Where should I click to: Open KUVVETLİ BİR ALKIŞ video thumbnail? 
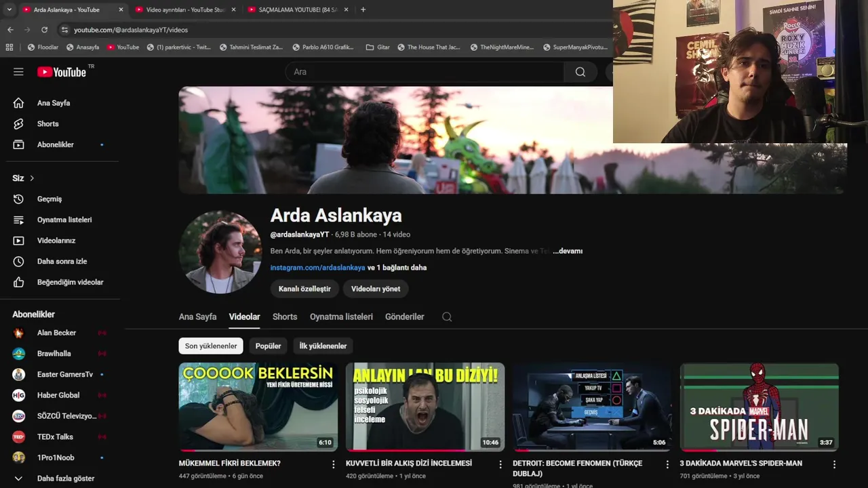coord(425,407)
